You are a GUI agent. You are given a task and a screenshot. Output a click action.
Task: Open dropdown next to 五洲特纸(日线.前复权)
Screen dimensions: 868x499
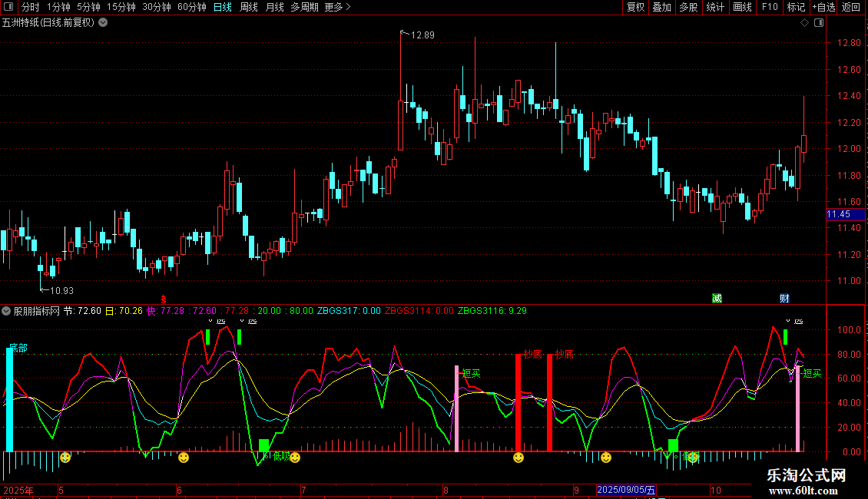(x=103, y=23)
